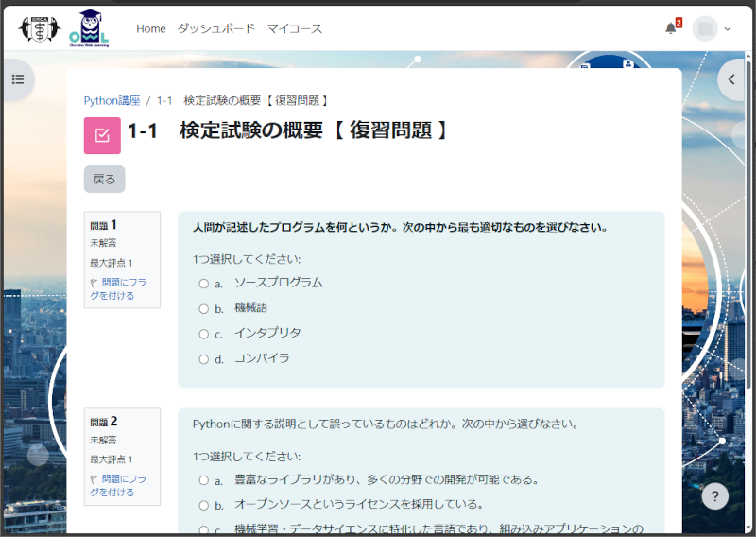Click the user avatar picture

click(705, 28)
